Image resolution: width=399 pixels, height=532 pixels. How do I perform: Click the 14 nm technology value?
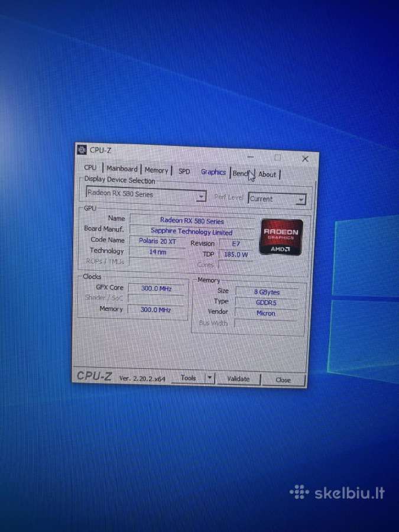point(157,252)
